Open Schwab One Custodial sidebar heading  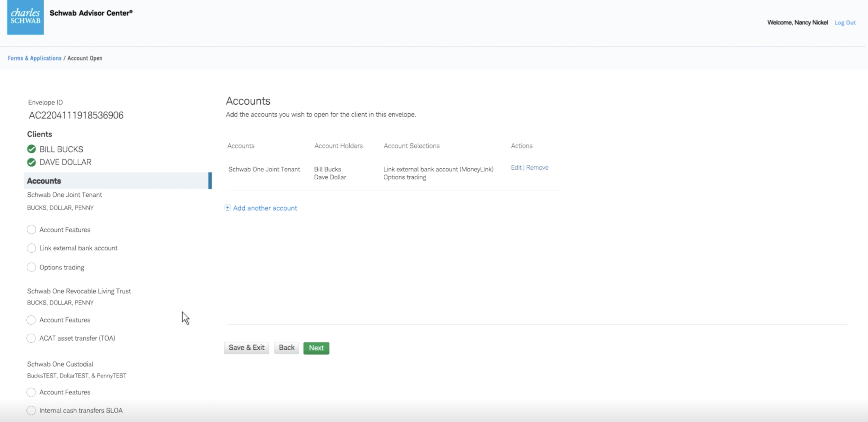coord(60,364)
